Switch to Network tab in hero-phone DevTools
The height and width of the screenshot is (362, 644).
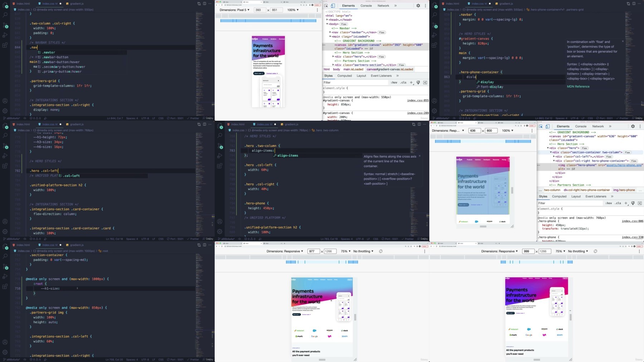pos(598,126)
